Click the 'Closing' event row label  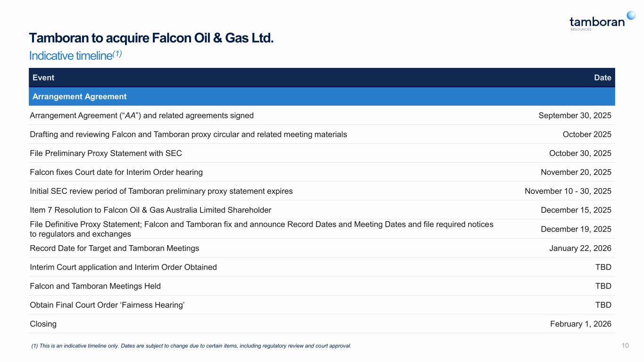pos(43,324)
